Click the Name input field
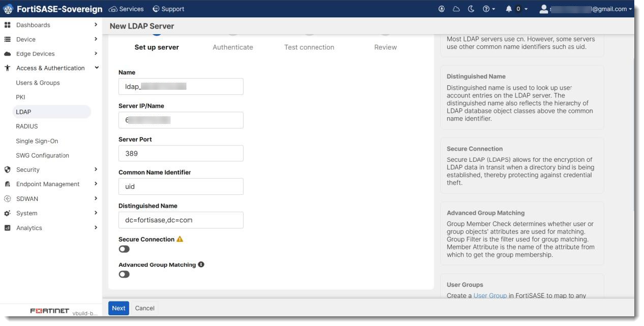 (x=181, y=87)
